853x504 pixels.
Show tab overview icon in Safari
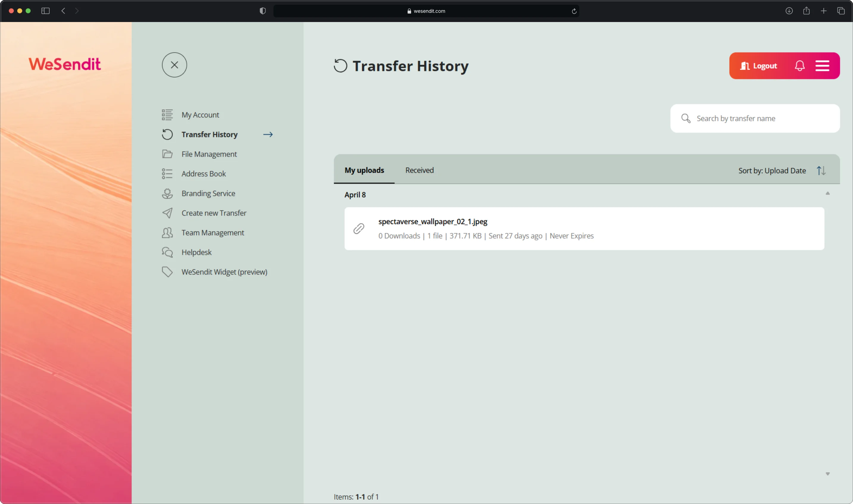coord(841,11)
